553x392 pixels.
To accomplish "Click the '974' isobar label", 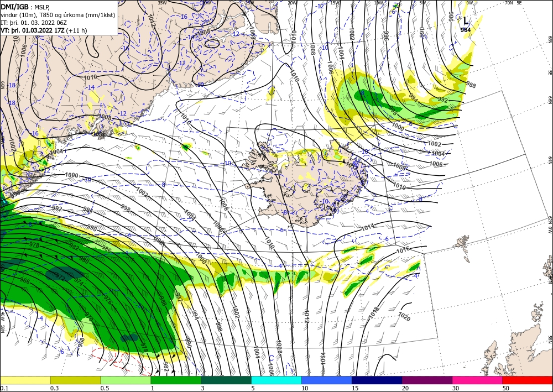I will pyautogui.click(x=79, y=283).
